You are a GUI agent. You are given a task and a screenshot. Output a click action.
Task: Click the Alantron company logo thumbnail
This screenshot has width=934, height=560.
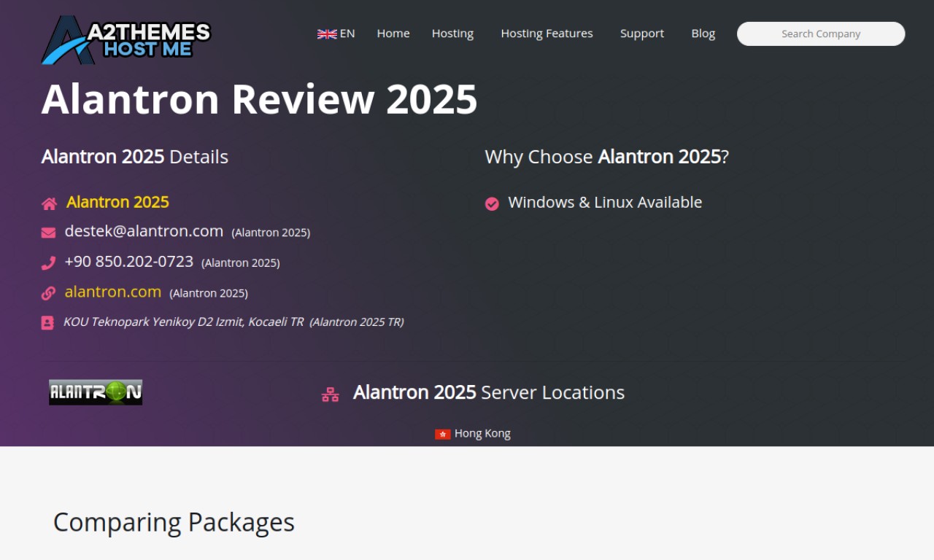(96, 392)
